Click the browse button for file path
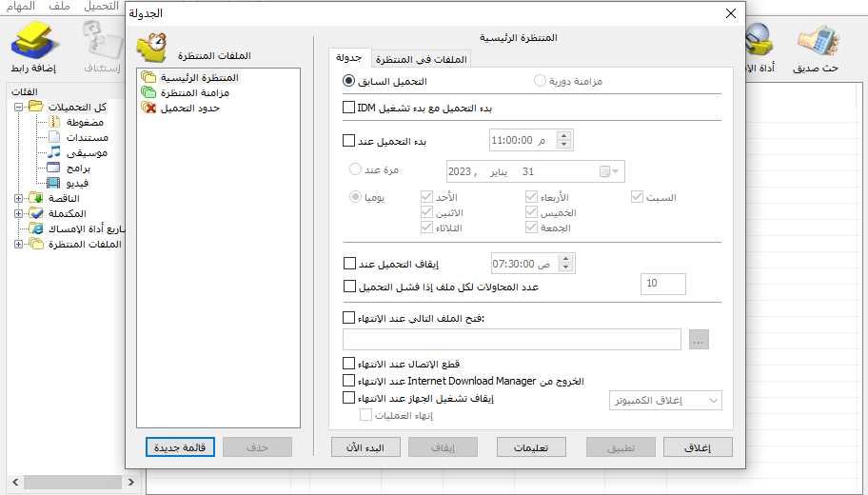The image size is (868, 495). [x=699, y=340]
